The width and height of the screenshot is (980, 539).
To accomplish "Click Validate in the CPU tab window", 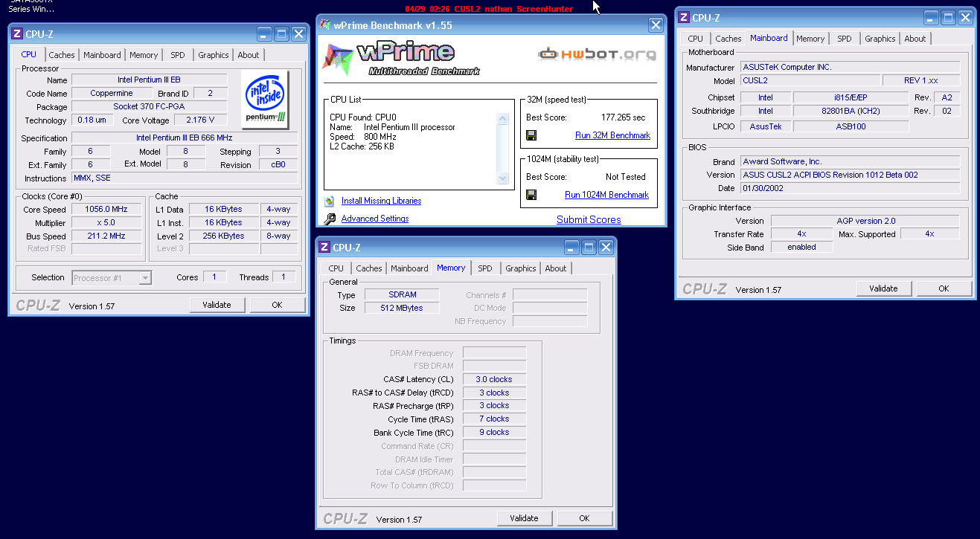I will pyautogui.click(x=217, y=305).
